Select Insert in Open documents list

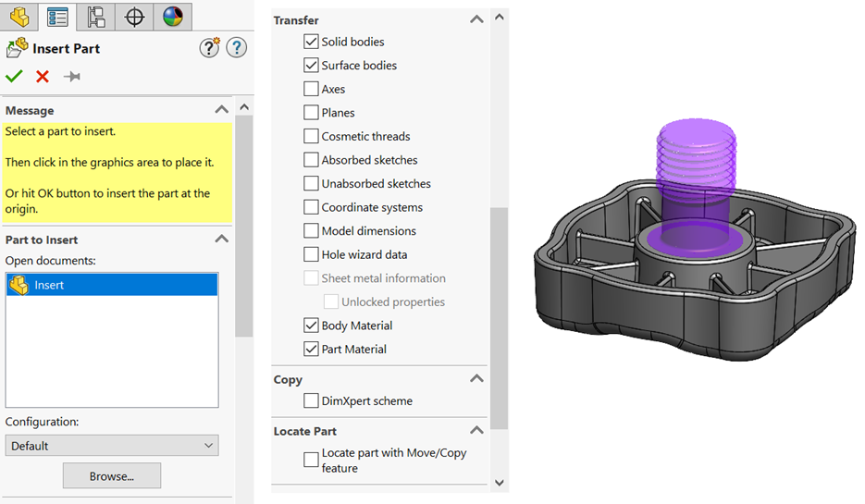(112, 285)
